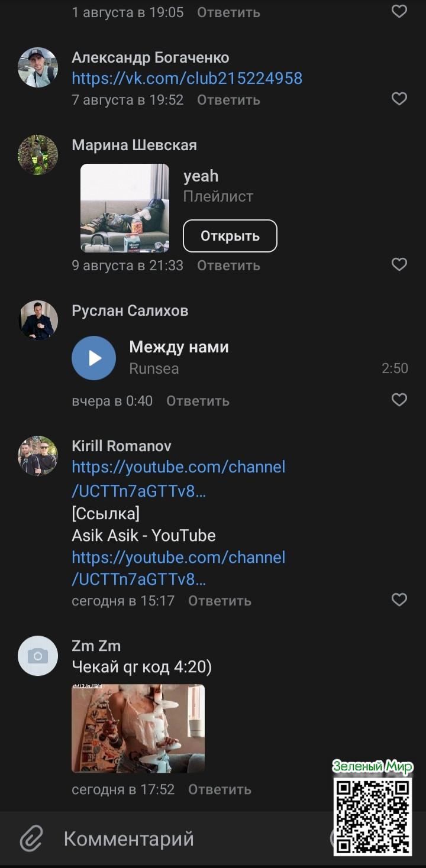Open Марина Шевская's profile avatar
426x868 pixels.
pyautogui.click(x=38, y=155)
